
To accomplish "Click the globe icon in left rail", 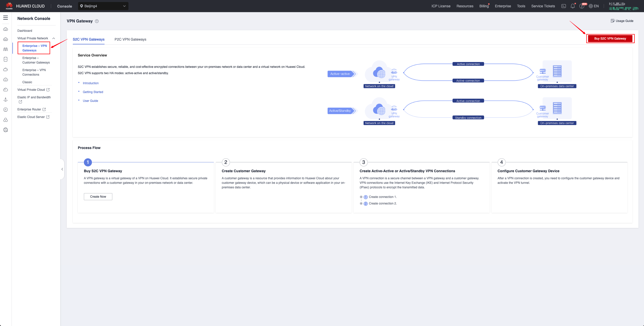I will 6,130.
